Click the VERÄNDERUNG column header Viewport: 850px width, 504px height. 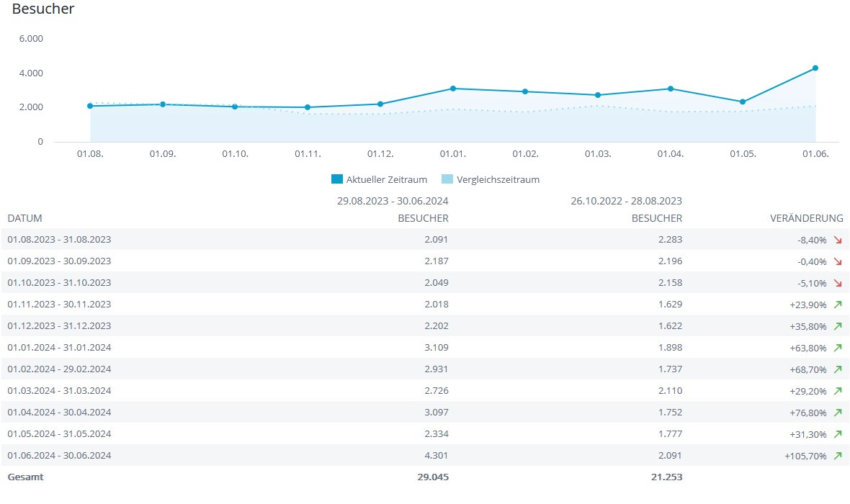coord(806,218)
